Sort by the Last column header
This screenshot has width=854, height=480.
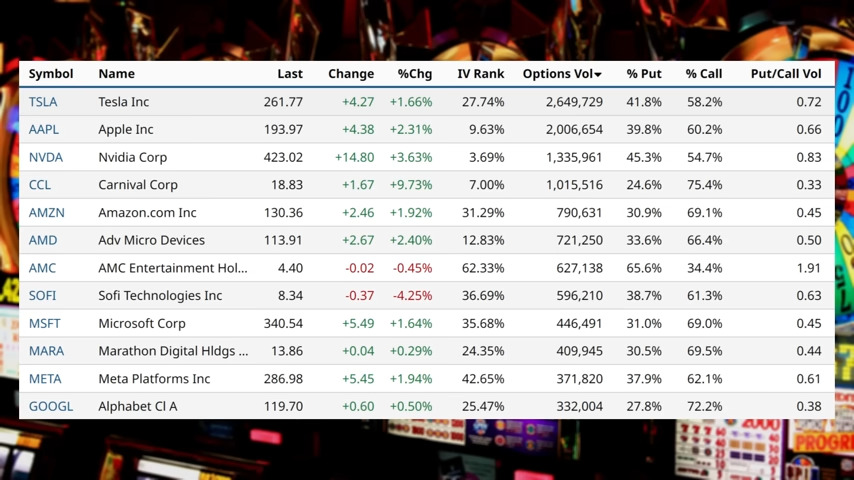click(x=290, y=74)
